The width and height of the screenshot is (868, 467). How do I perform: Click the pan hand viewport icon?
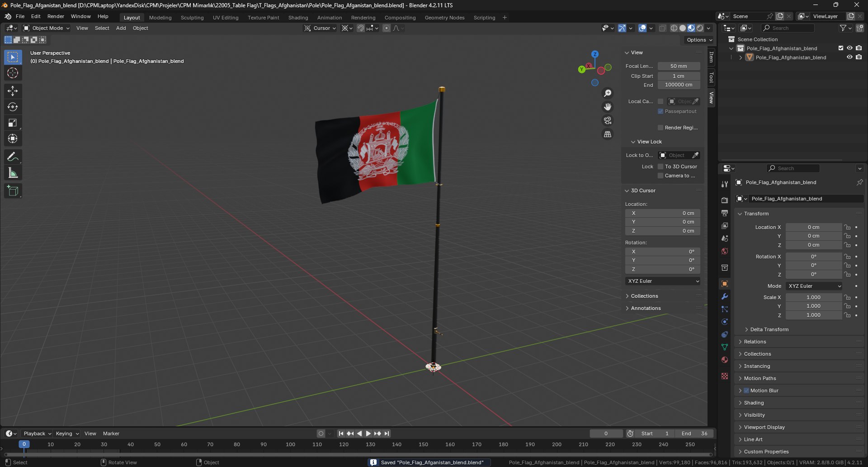click(608, 107)
